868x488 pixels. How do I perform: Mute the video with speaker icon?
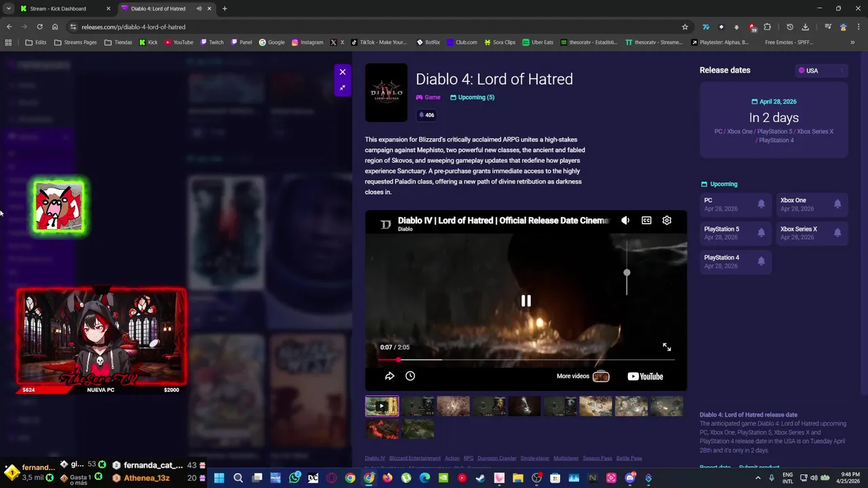[625, 220]
